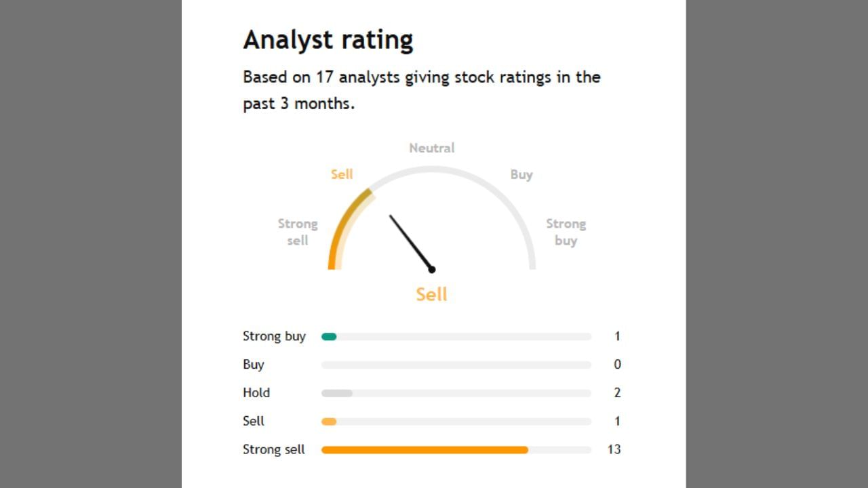Click the green Strong buy bar
This screenshot has height=488, width=868.
[x=329, y=336]
